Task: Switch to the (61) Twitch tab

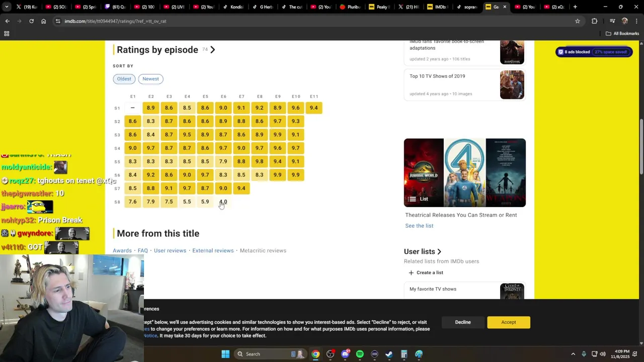Action: [x=116, y=7]
